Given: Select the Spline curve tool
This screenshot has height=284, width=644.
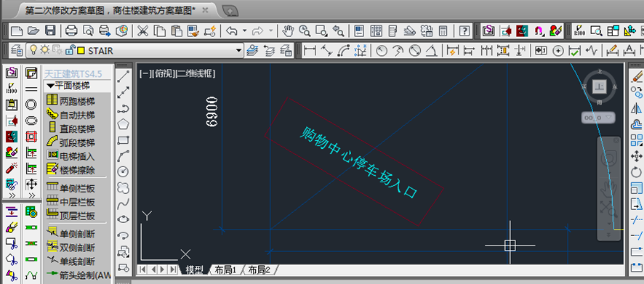Looking at the screenshot, I should click(x=124, y=203).
